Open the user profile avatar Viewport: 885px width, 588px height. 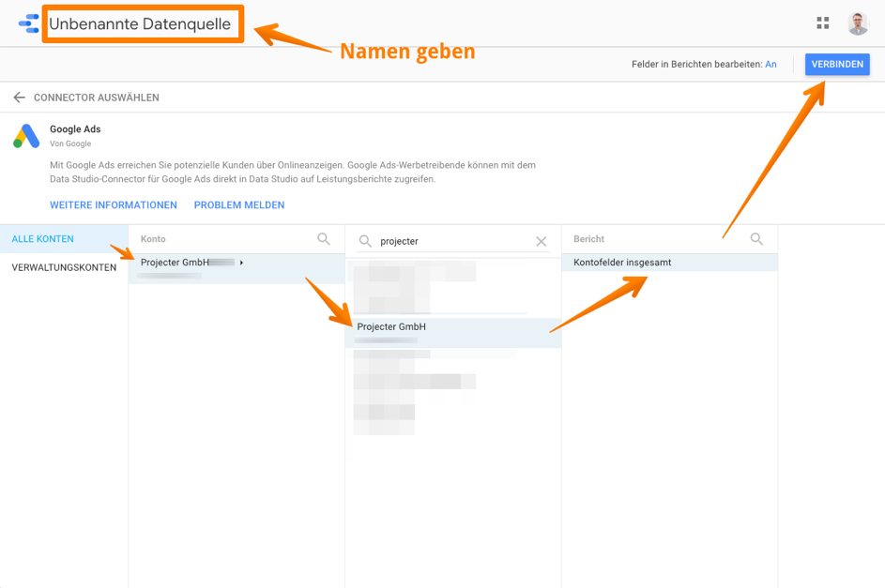click(858, 23)
